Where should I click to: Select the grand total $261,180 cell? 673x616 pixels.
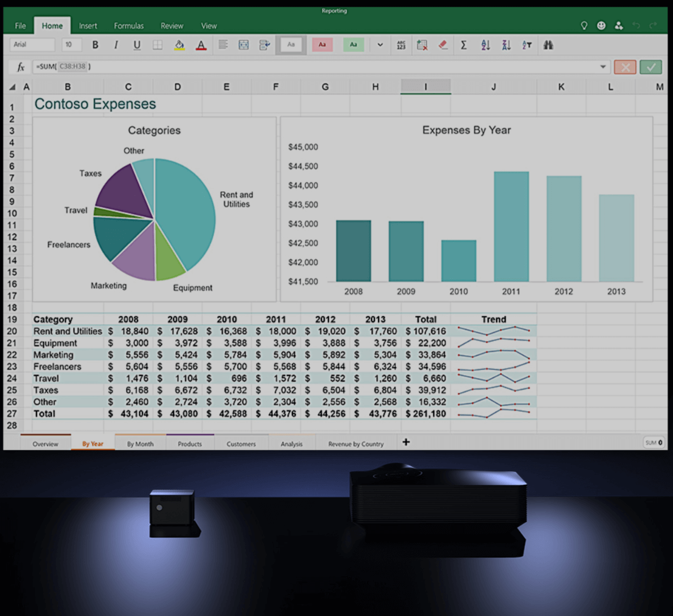pyautogui.click(x=426, y=414)
